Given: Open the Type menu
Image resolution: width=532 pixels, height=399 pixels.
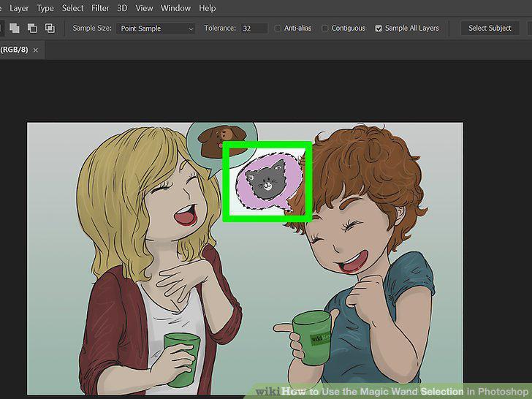Looking at the screenshot, I should point(45,8).
